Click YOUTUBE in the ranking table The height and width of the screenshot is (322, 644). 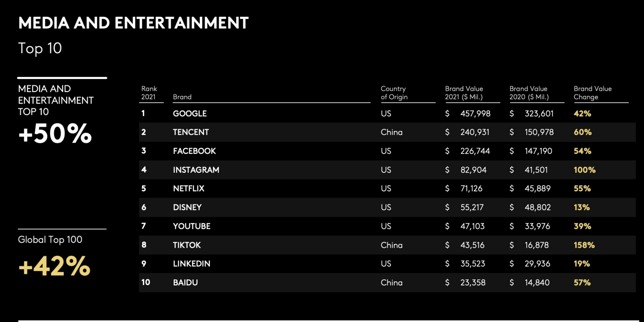pyautogui.click(x=191, y=226)
